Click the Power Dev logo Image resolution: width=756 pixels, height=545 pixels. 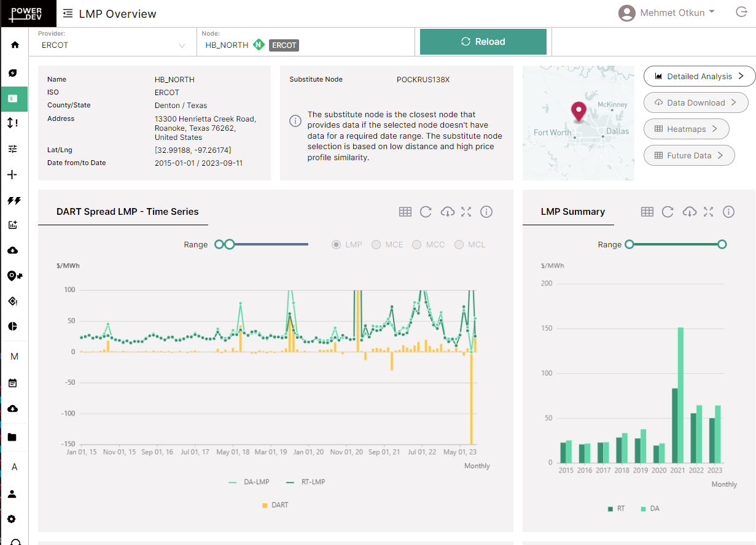(x=28, y=14)
